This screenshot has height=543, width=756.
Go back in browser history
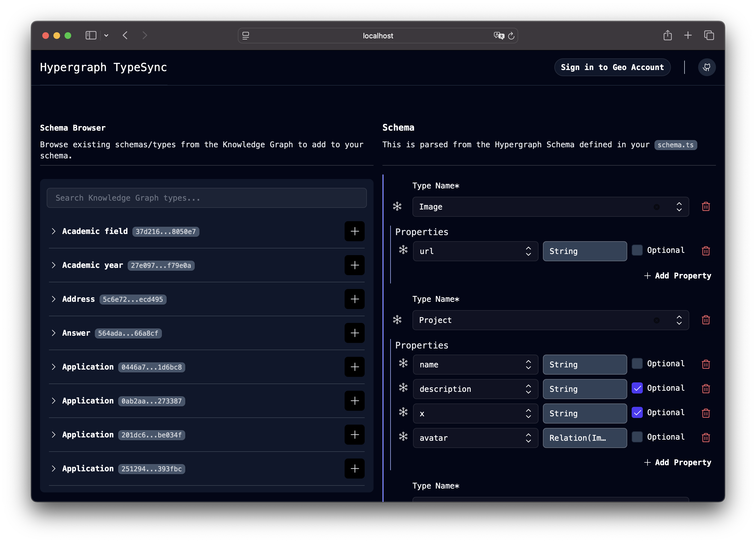click(125, 35)
